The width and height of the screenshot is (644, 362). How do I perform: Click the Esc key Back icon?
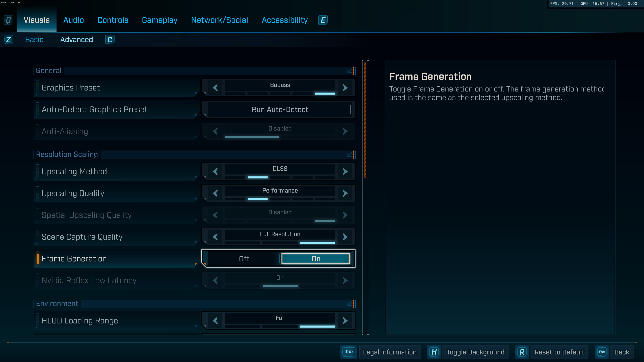click(602, 352)
